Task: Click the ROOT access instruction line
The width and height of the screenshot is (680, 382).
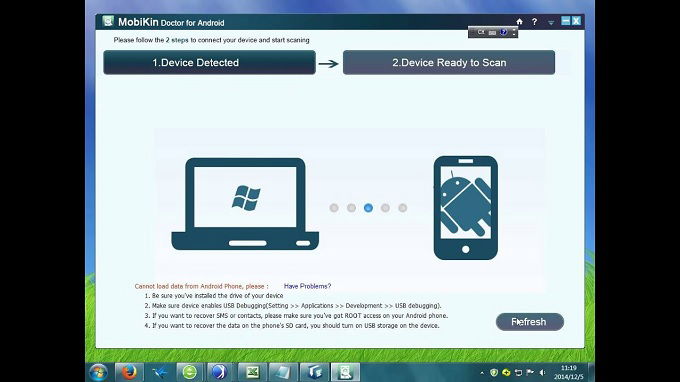Action: point(296,316)
